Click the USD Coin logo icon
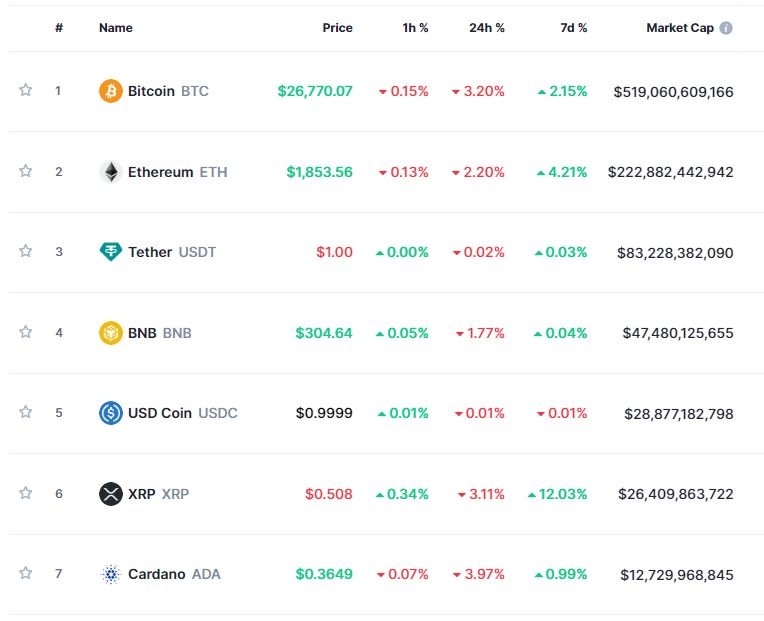764x621 pixels. pyautogui.click(x=110, y=413)
